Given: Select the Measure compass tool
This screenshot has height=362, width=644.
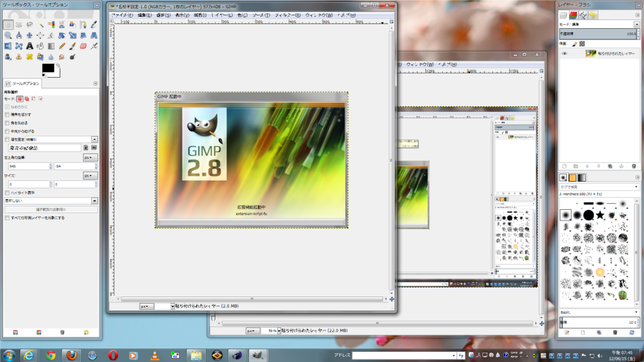Looking at the screenshot, I should [x=19, y=36].
